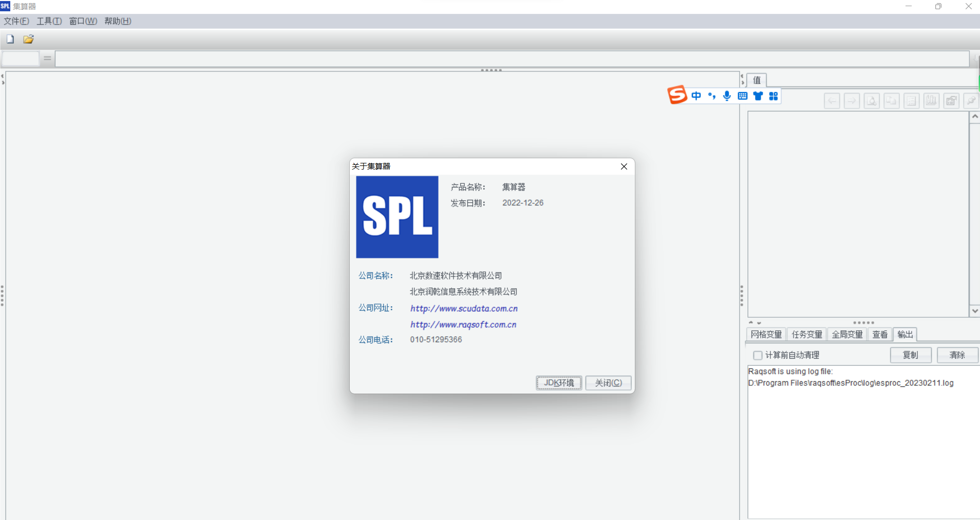This screenshot has height=520, width=980.
Task: Select the 值 tab
Action: pyautogui.click(x=757, y=80)
